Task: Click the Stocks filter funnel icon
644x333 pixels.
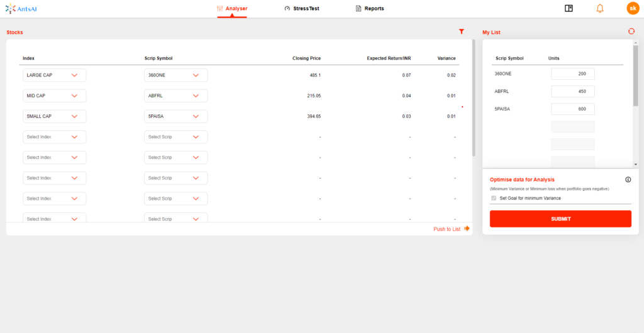Action: [x=461, y=31]
